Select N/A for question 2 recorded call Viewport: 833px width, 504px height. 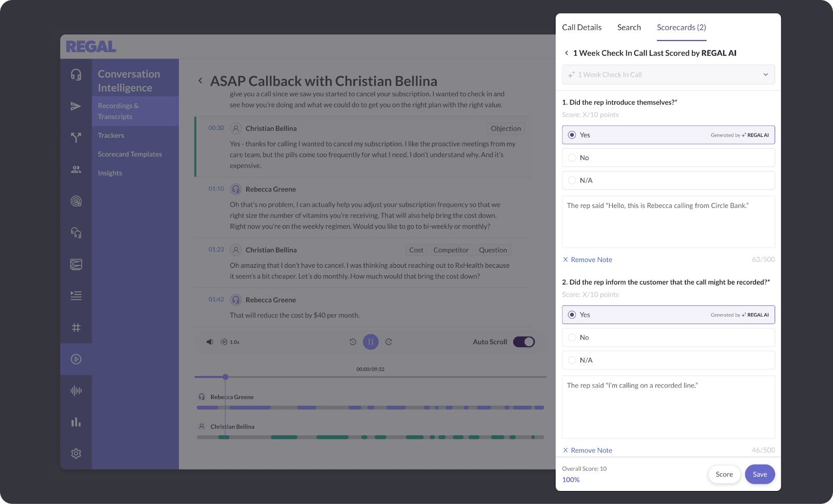(668, 360)
